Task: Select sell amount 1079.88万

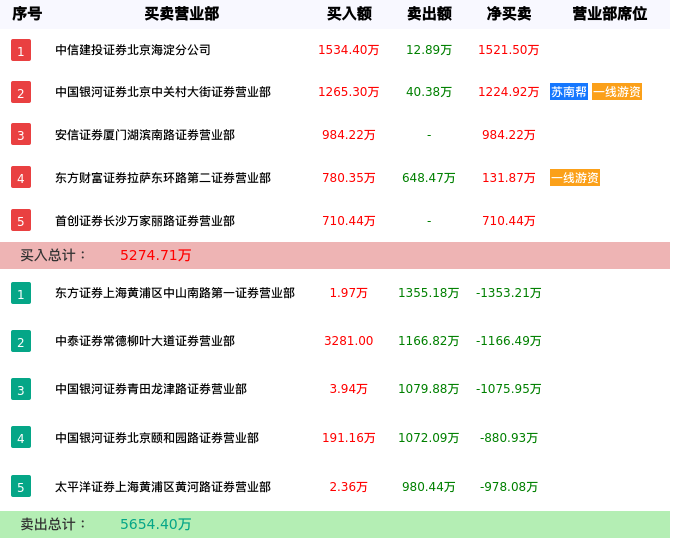Action: (429, 389)
